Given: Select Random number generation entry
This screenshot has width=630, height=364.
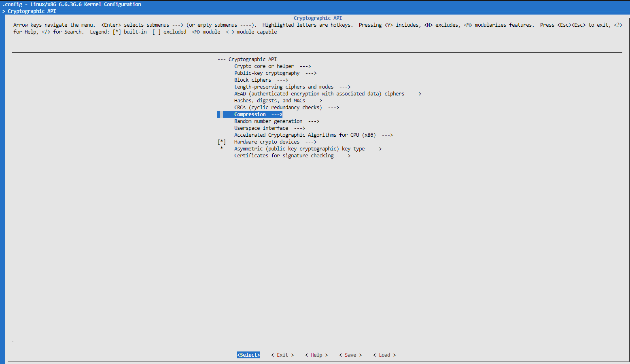Looking at the screenshot, I should pyautogui.click(x=268, y=121).
